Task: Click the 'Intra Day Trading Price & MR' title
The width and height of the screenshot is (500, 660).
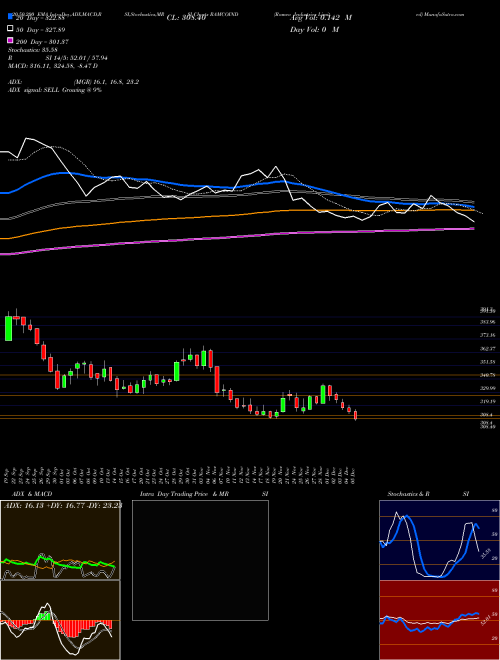Action: (184, 494)
